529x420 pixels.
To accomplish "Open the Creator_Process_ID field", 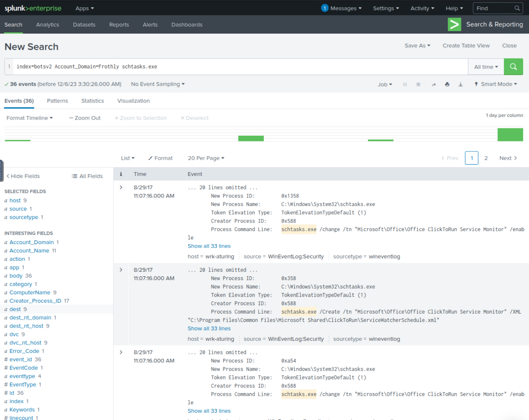I will click(35, 301).
